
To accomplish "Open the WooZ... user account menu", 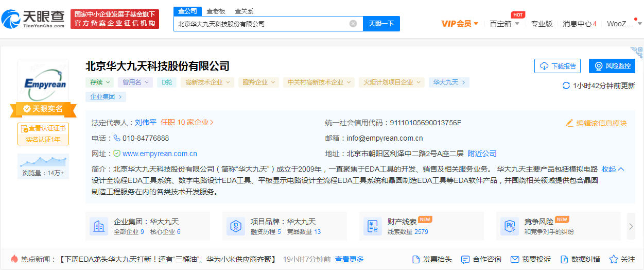I will click(x=624, y=24).
